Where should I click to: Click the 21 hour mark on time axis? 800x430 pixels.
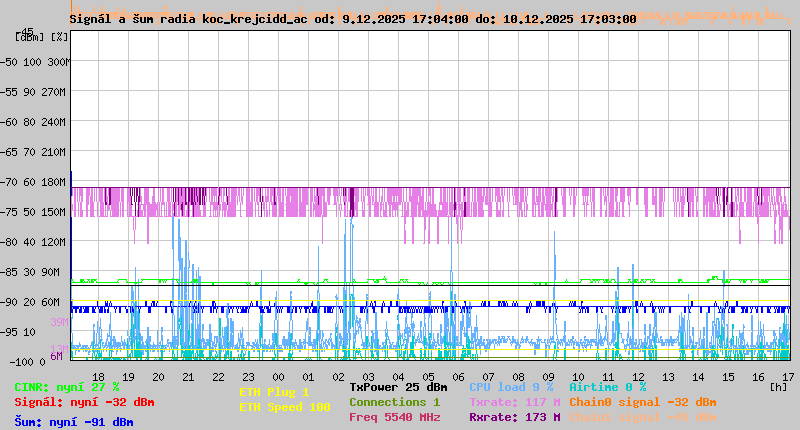coord(188,376)
